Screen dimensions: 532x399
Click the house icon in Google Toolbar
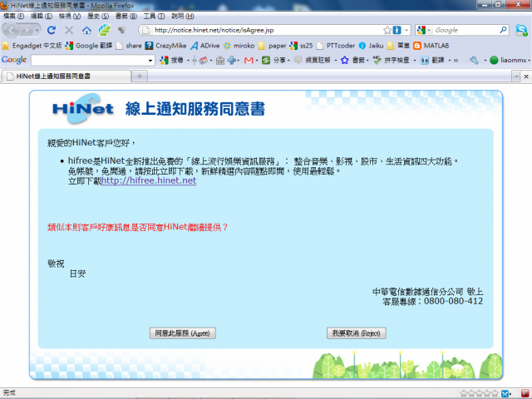(220, 60)
